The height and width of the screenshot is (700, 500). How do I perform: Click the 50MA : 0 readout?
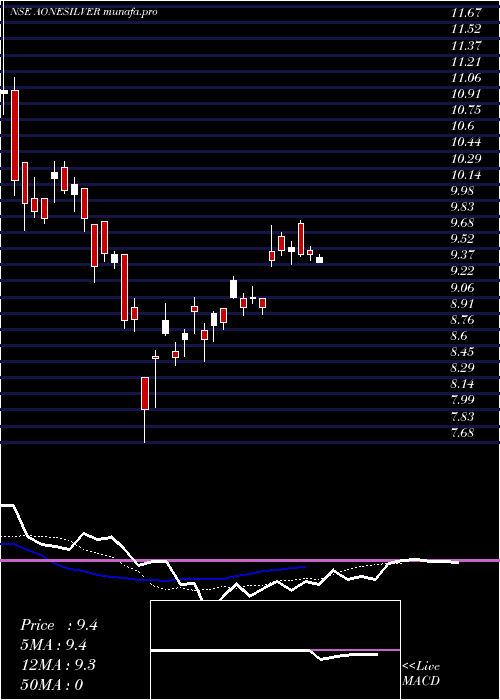[52, 685]
